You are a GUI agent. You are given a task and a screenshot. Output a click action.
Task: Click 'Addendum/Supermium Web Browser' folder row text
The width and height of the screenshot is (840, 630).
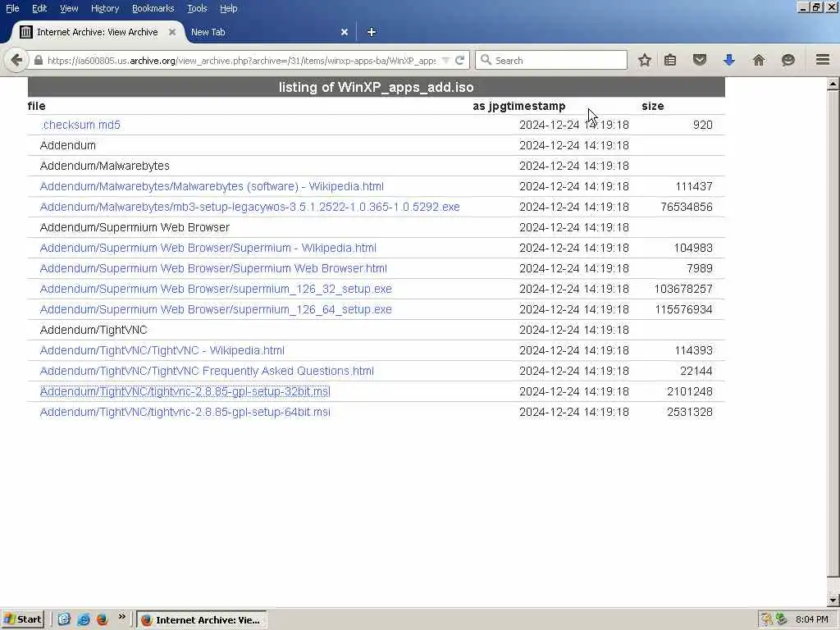pos(135,228)
